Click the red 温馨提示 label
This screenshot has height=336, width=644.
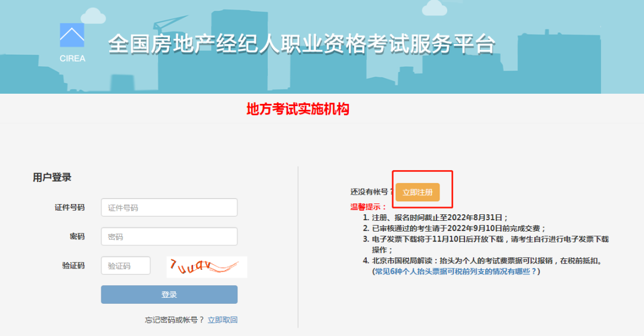click(x=368, y=206)
